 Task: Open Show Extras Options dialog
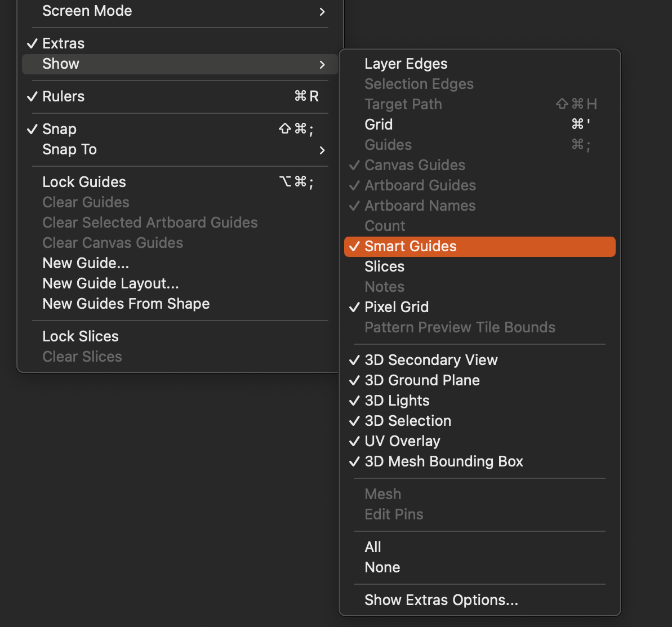pyautogui.click(x=441, y=600)
